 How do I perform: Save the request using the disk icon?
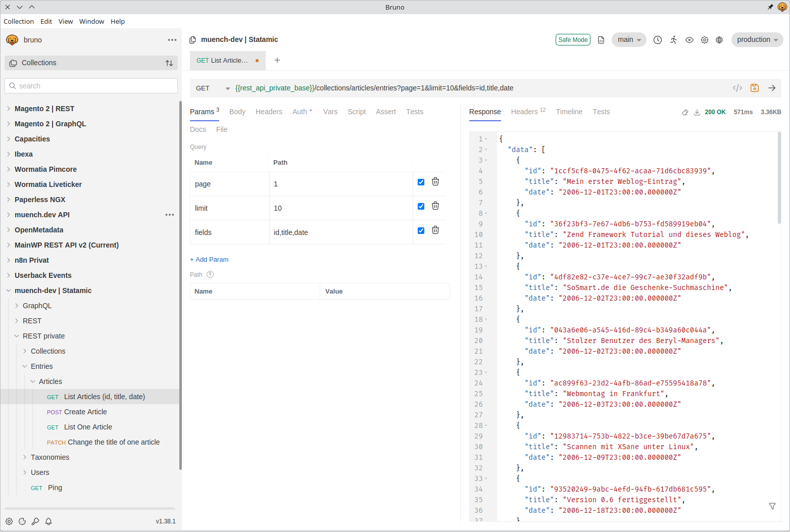point(755,88)
